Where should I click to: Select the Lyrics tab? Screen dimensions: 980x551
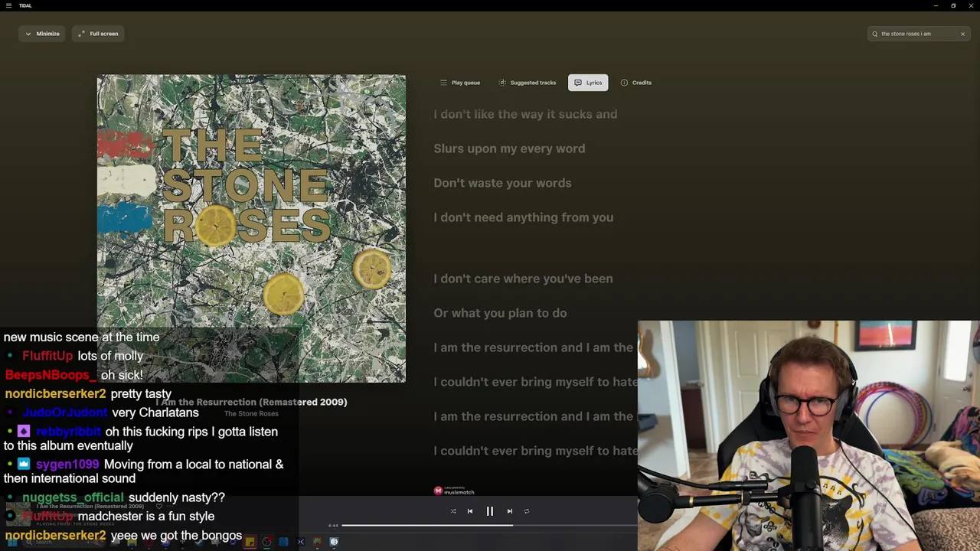[x=588, y=83]
